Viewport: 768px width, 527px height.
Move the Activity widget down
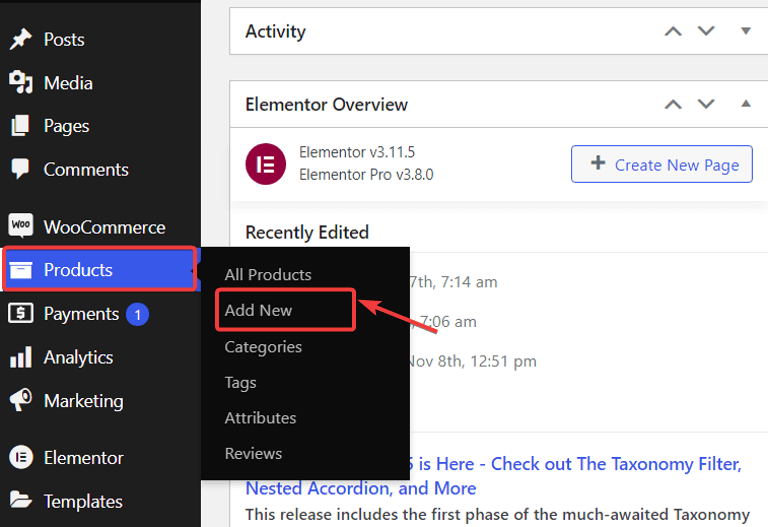click(706, 31)
